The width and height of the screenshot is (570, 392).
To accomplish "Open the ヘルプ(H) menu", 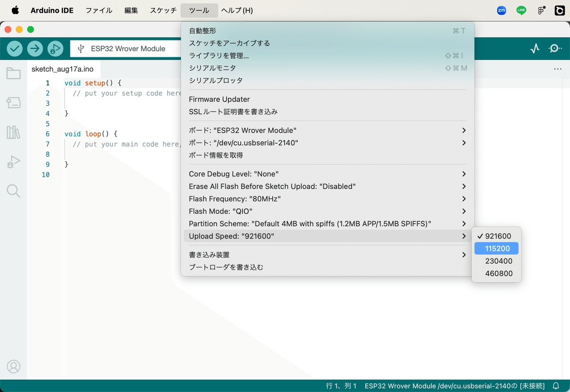I will 237,10.
